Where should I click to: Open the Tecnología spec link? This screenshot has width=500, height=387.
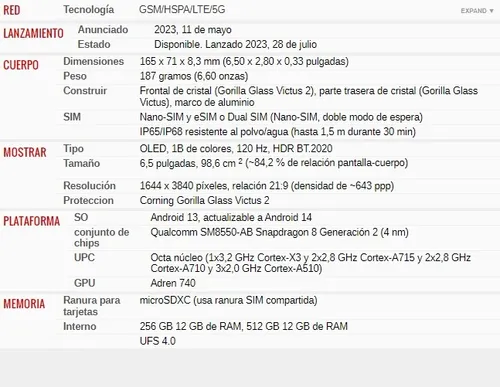click(x=89, y=10)
